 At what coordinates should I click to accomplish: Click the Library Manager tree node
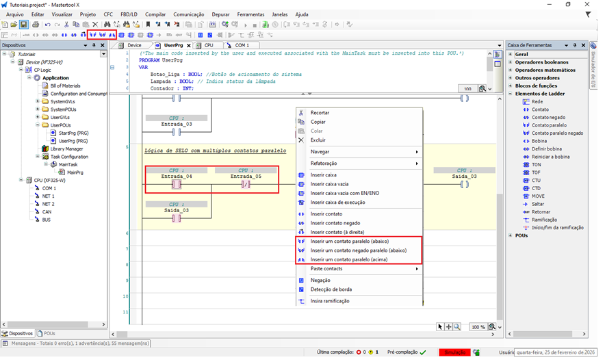[x=66, y=148]
